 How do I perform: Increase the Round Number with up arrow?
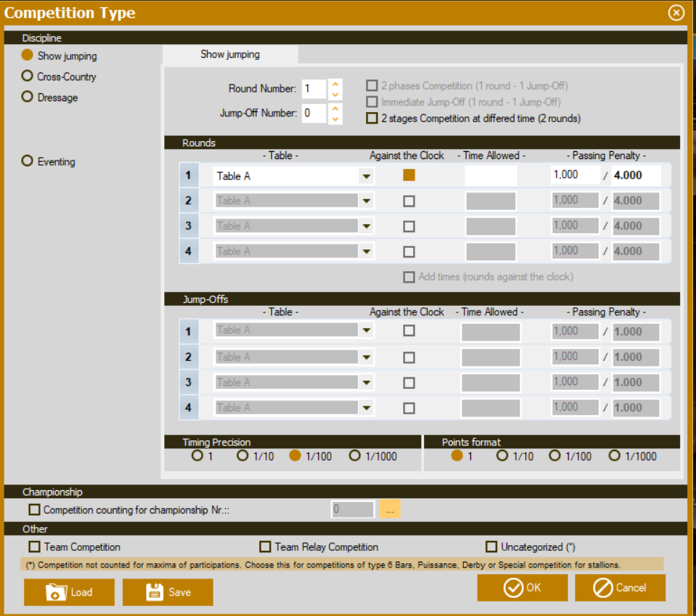click(x=335, y=84)
